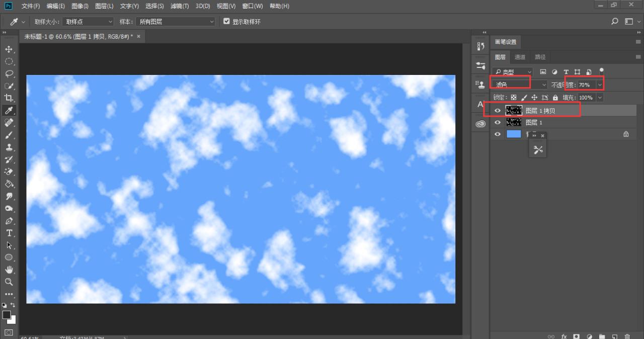This screenshot has height=339, width=644.
Task: Select the Eyedropper tool in toolbox
Action: (x=9, y=110)
